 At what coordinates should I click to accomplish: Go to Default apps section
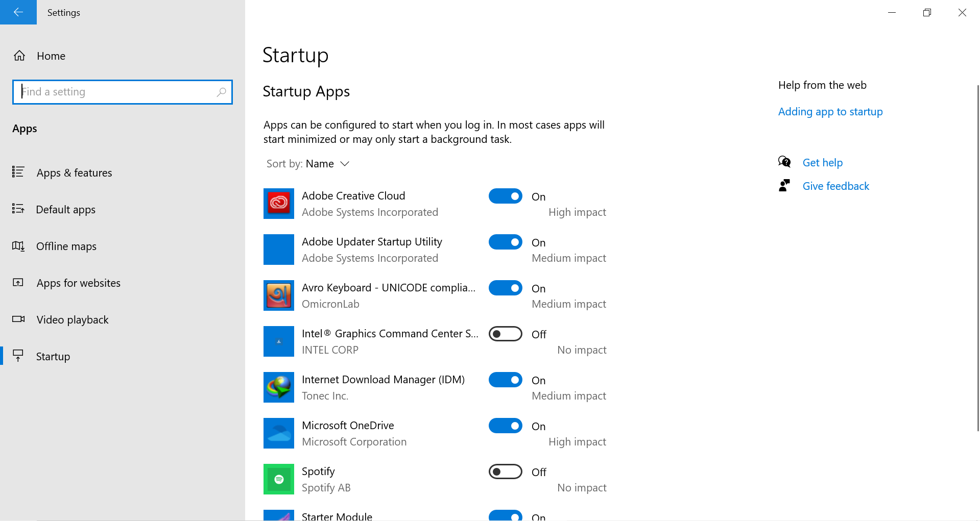pyautogui.click(x=65, y=210)
